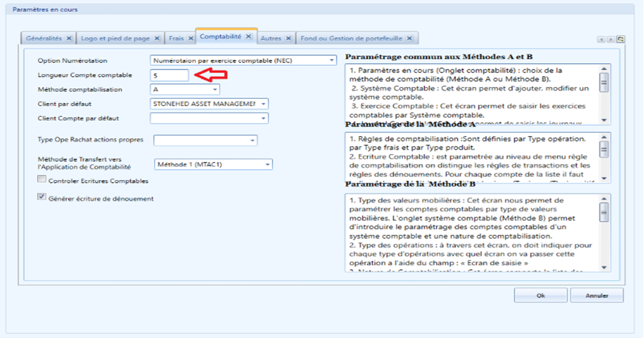Click the tab scroll right arrow icon
Image resolution: width=644 pixels, height=338 pixels.
(x=611, y=39)
